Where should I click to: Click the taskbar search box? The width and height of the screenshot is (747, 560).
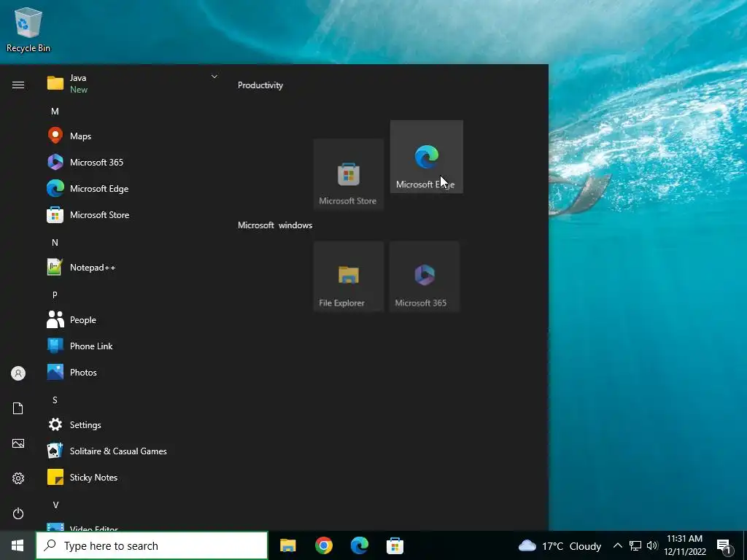152,545
